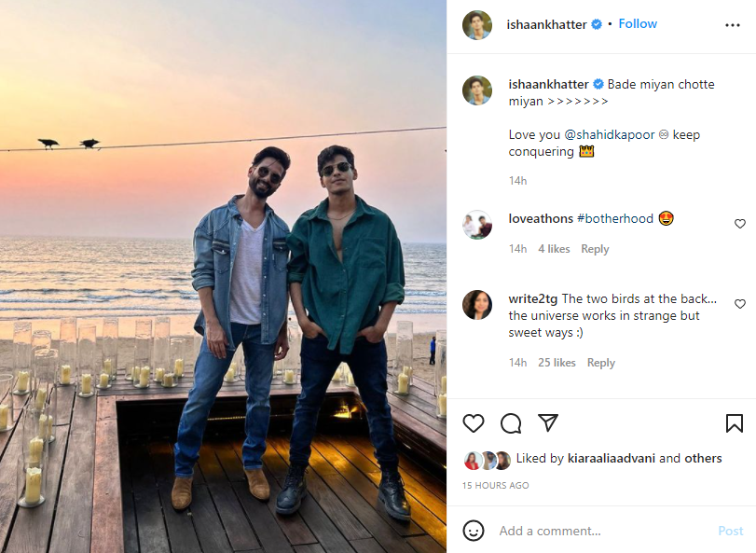Open @shahidkapoor mention link
Image resolution: width=756 pixels, height=553 pixels.
[610, 135]
